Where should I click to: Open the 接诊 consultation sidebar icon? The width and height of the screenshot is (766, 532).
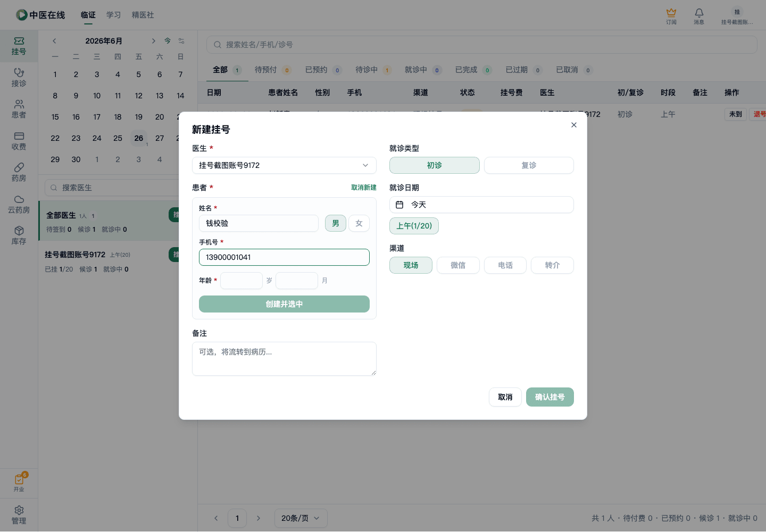(x=19, y=78)
